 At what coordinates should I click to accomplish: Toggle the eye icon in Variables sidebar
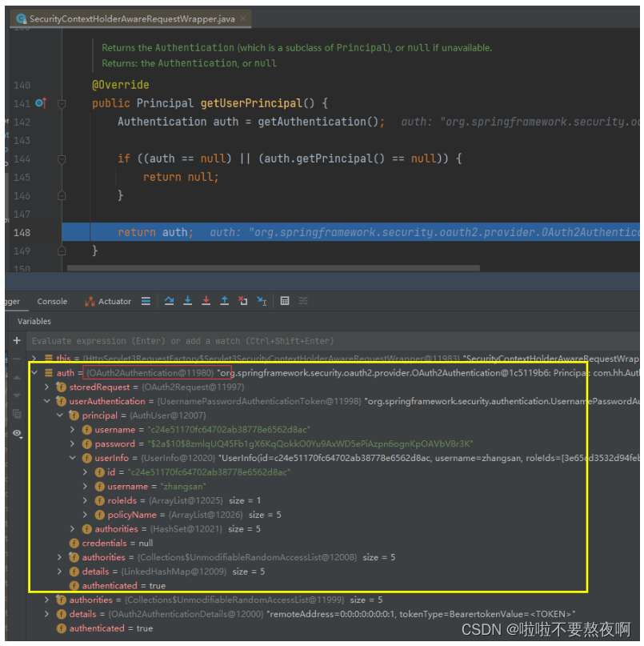click(x=17, y=433)
